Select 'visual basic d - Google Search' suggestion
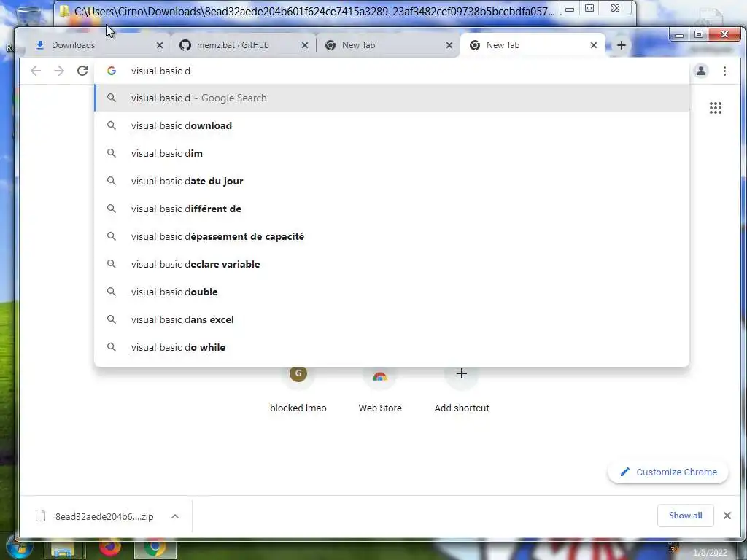This screenshot has width=747, height=560. [392, 98]
